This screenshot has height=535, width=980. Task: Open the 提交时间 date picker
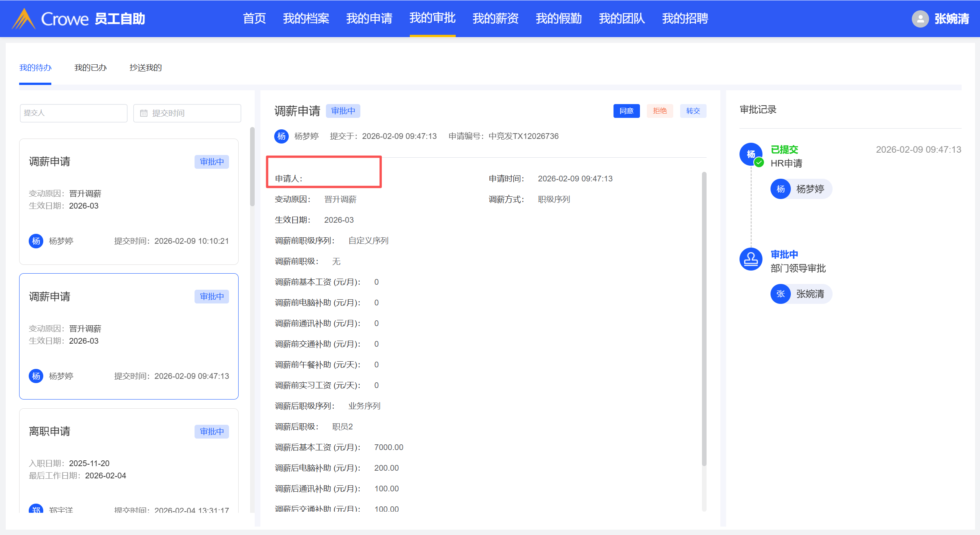tap(187, 113)
